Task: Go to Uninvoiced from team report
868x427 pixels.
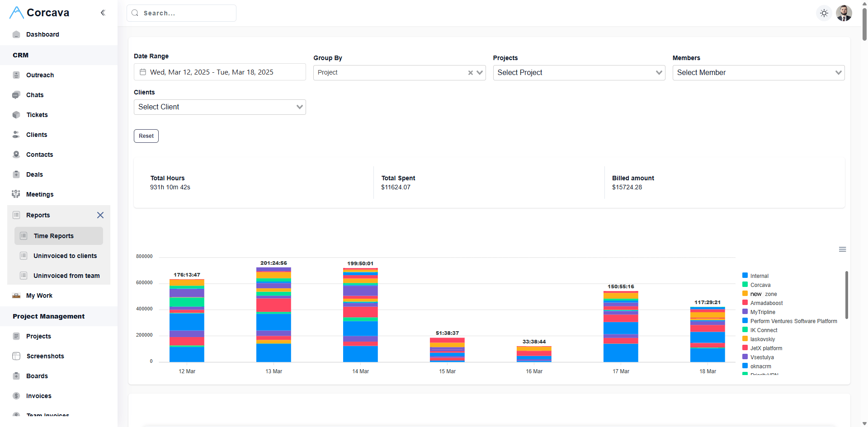Action: pos(66,276)
